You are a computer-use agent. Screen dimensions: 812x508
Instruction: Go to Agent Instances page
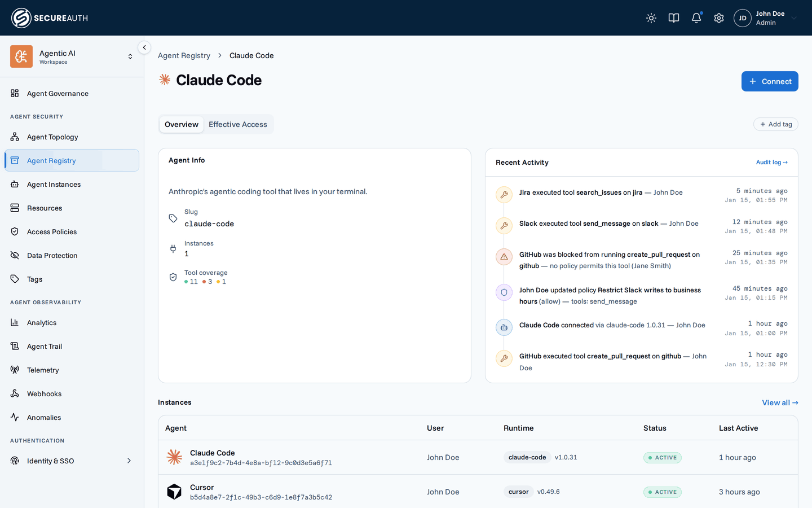(x=72, y=185)
